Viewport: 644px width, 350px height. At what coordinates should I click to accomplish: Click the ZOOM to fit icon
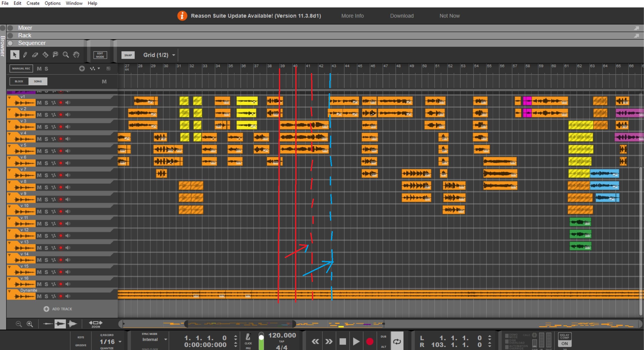95,324
